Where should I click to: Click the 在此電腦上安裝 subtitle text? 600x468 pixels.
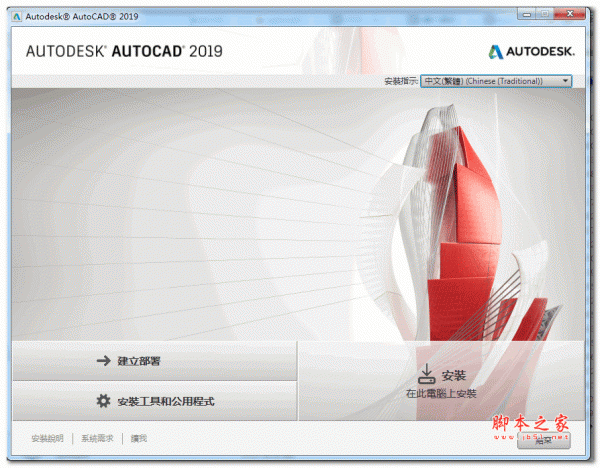coord(441,393)
